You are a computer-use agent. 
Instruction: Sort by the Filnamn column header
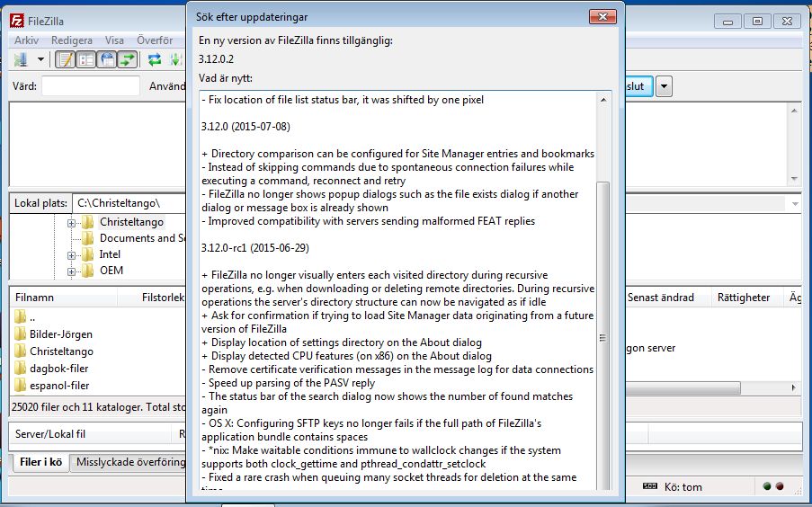point(64,298)
